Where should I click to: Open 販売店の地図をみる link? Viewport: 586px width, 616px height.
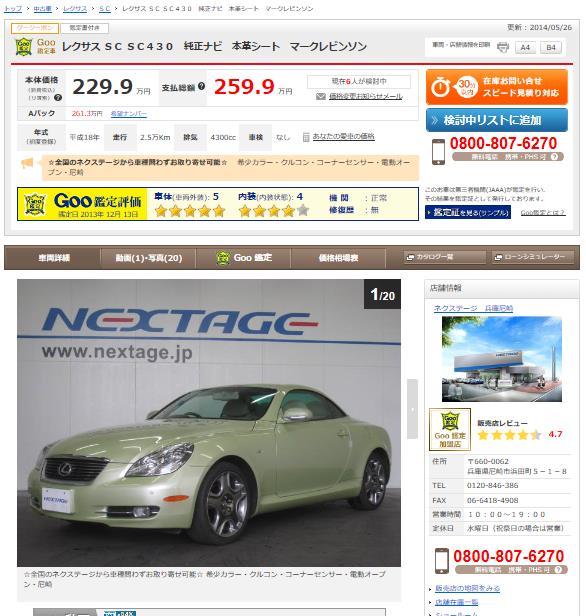point(467,588)
